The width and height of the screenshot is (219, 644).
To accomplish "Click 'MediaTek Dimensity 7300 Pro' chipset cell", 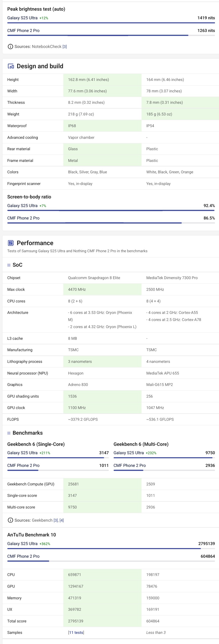I will (180, 278).
